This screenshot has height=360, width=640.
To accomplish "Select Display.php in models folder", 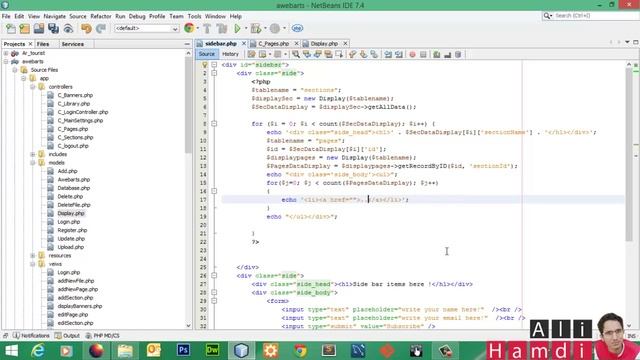I will (71, 213).
